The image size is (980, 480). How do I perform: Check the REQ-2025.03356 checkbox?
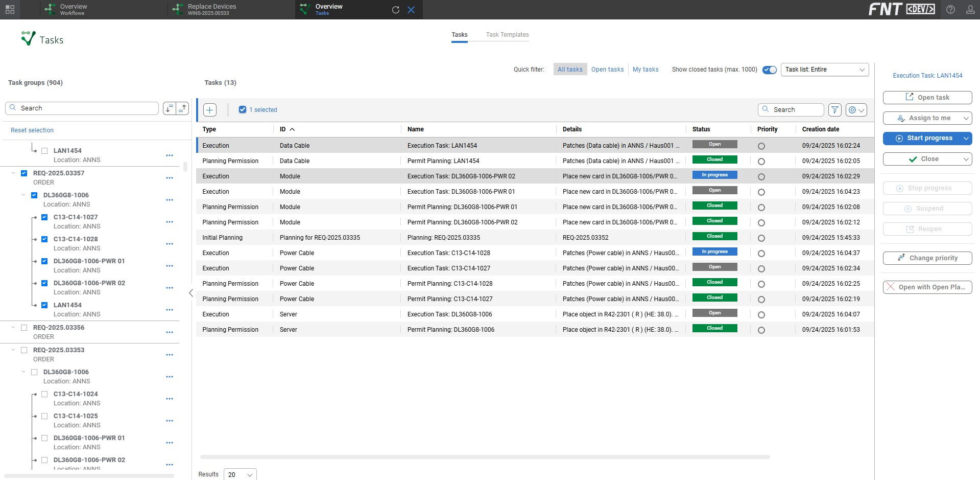tap(24, 328)
